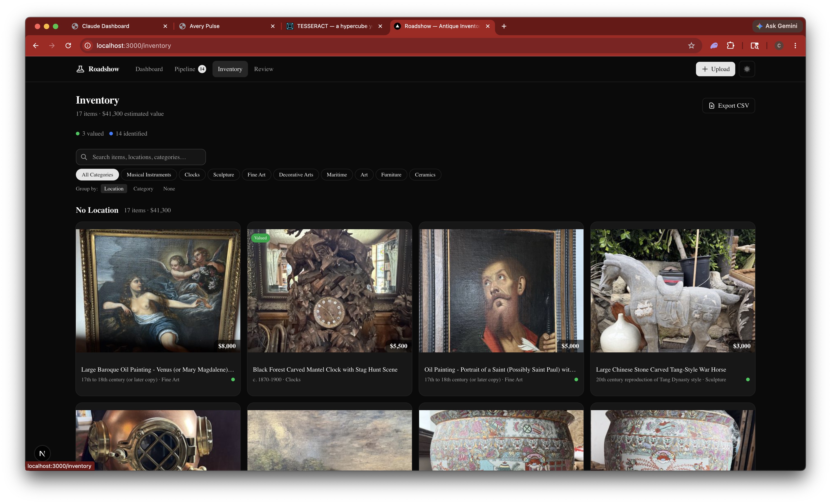831x504 pixels.
Task: Click the address bar URL
Action: [x=133, y=46]
